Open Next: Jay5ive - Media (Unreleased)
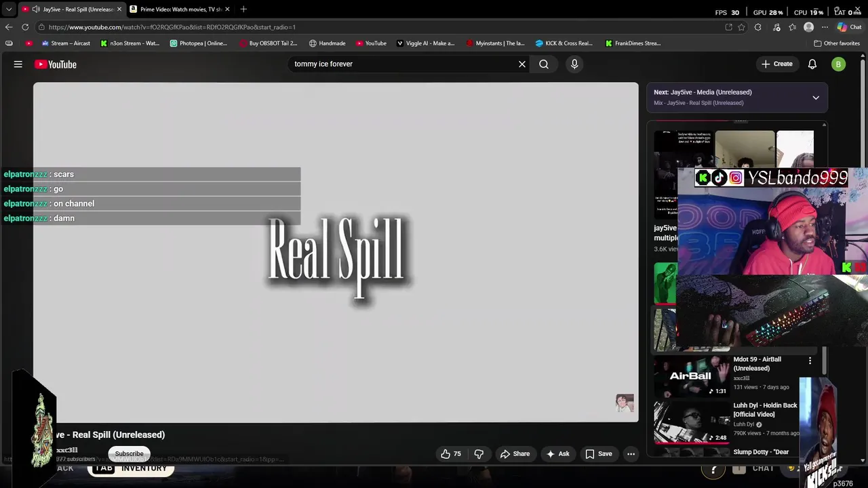 703,92
